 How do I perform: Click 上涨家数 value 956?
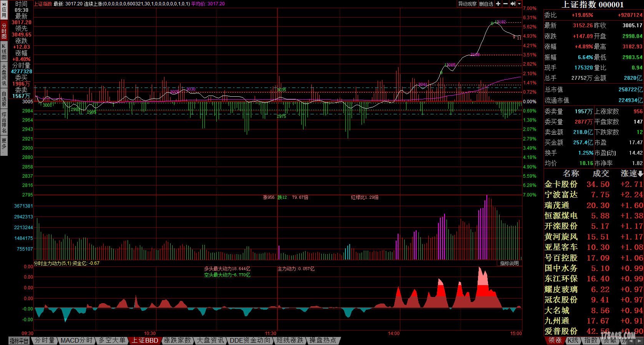[638, 111]
